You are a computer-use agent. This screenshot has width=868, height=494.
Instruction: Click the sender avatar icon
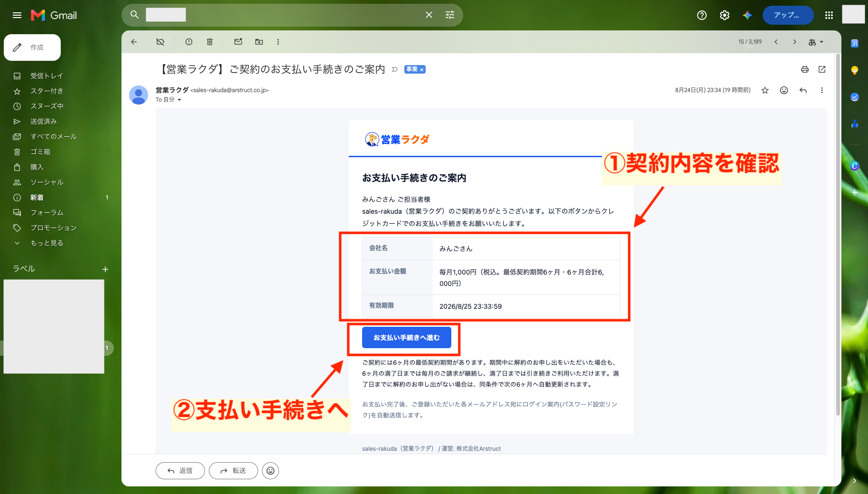(x=139, y=95)
